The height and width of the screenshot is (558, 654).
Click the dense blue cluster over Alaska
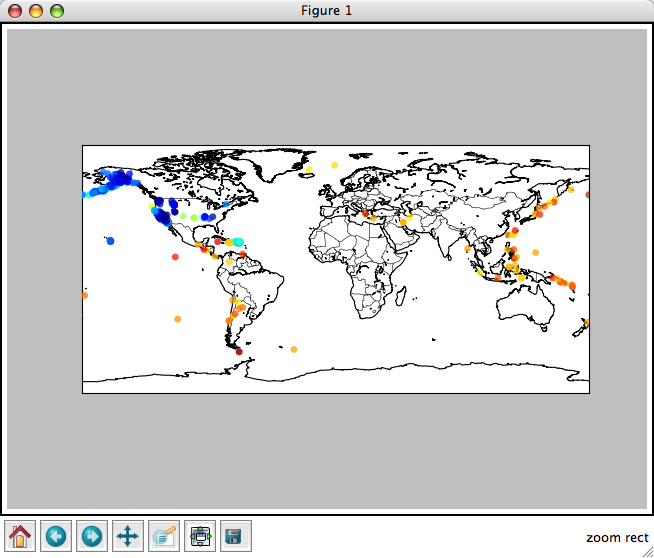[x=122, y=179]
